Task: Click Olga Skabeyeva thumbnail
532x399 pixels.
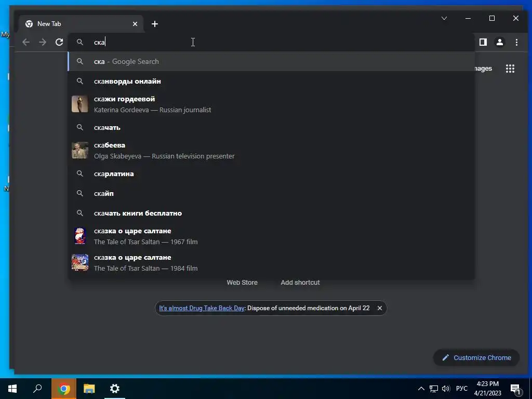Action: pos(79,150)
